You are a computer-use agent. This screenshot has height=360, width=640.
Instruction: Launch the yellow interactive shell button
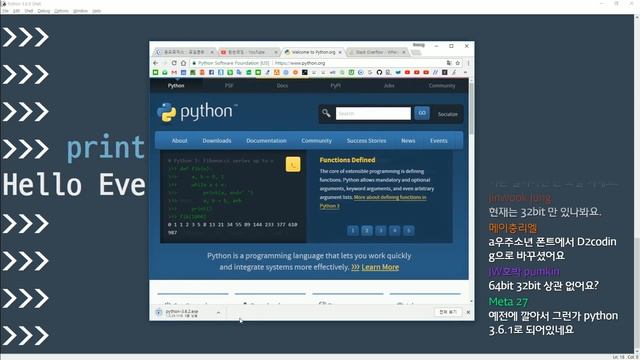293,164
